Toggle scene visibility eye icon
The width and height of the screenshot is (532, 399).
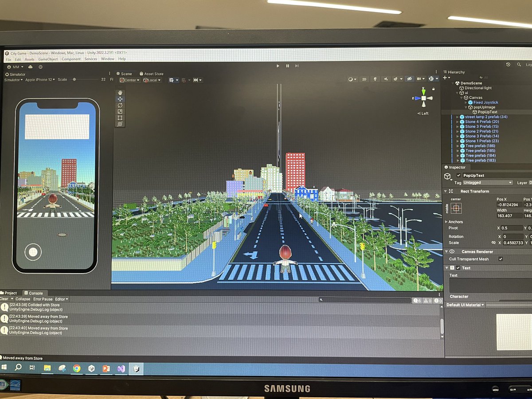click(x=410, y=79)
